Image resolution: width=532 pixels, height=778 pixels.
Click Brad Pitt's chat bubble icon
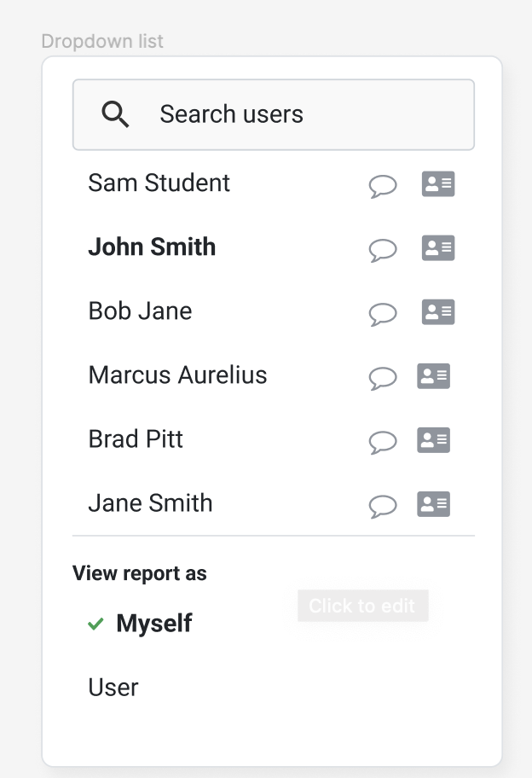tap(383, 443)
